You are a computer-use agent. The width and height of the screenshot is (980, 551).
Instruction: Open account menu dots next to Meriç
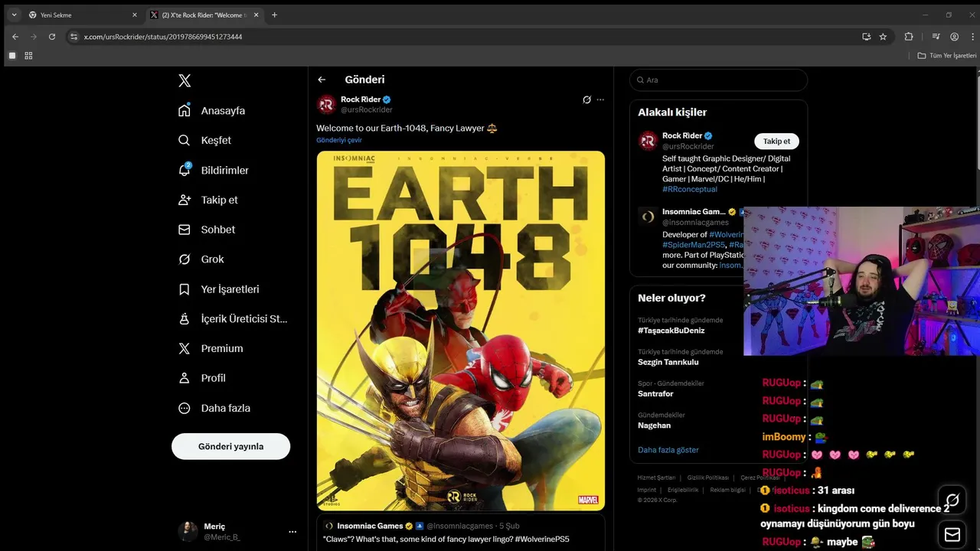292,531
